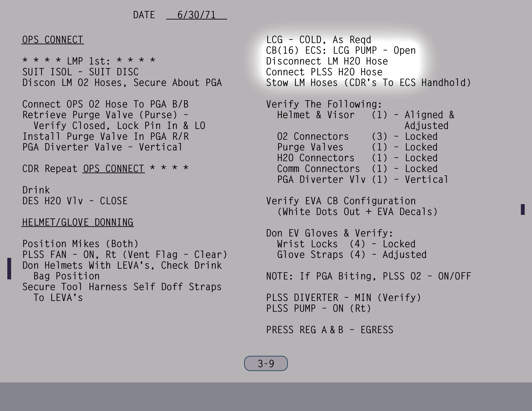Click the NOTE about PGA Biting

(x=368, y=276)
